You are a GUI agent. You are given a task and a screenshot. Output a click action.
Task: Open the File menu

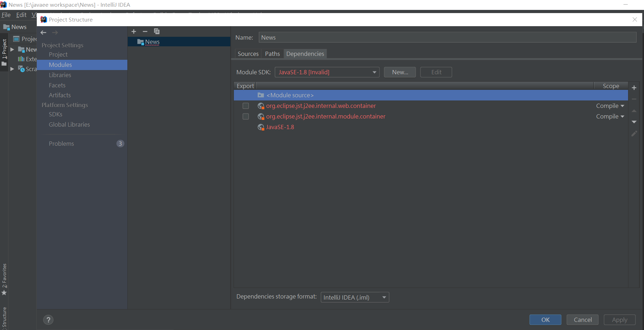pos(6,15)
